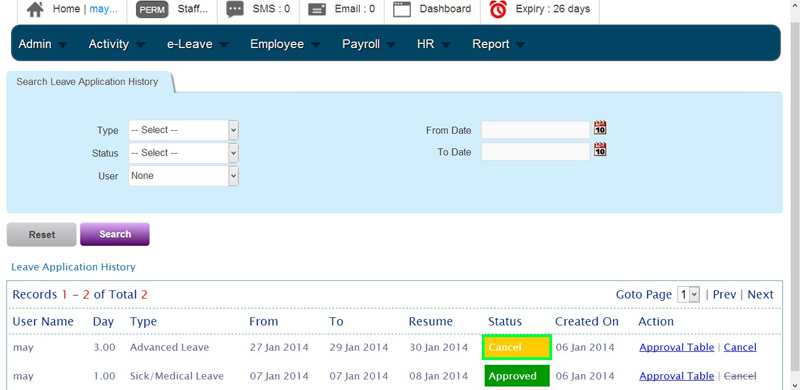Viewport: 800px width, 390px height.
Task: Click the SMS : 0 label
Action: 271,9
